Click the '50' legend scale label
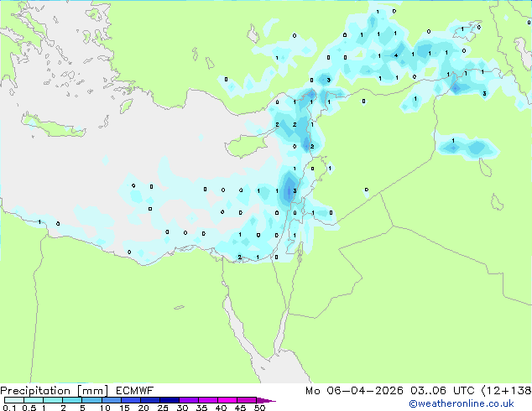 click(259, 408)
